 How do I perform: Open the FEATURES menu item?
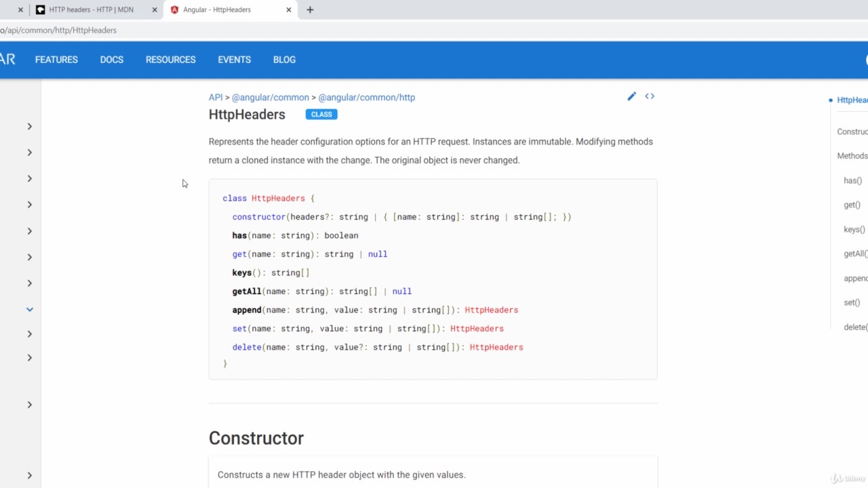[x=56, y=60]
